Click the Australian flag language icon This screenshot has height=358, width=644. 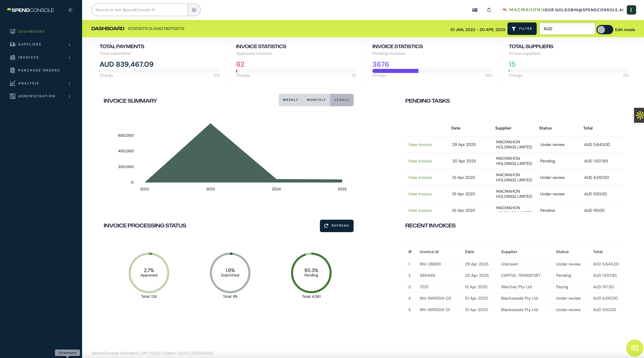(x=475, y=10)
